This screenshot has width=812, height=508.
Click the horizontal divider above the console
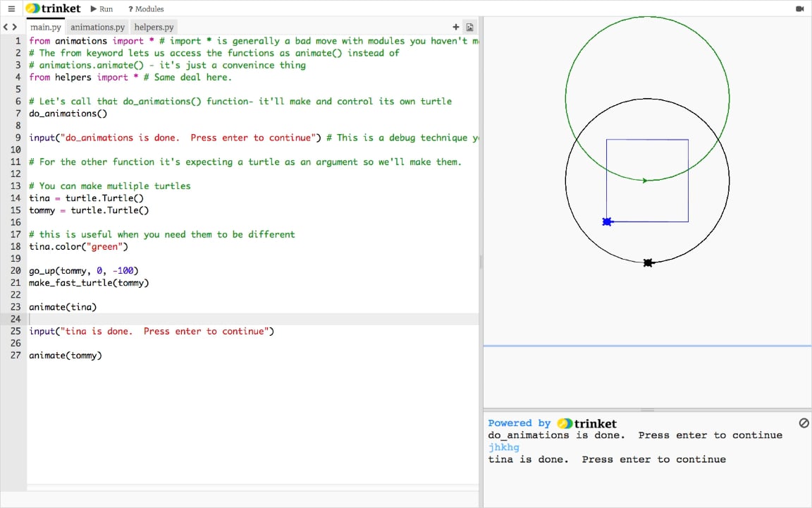click(x=647, y=410)
